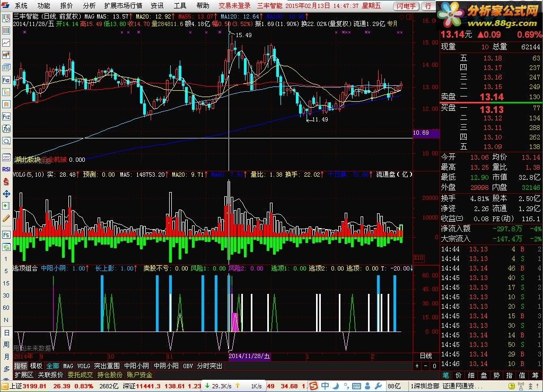Click the magnifier search icon
This screenshot has height=392, width=543.
[6, 141]
